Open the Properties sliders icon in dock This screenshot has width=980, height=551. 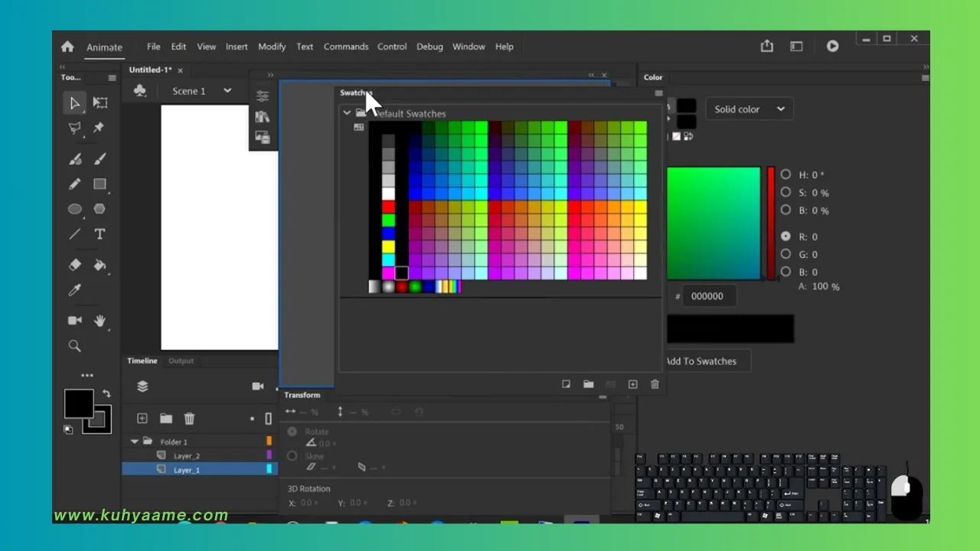click(263, 96)
